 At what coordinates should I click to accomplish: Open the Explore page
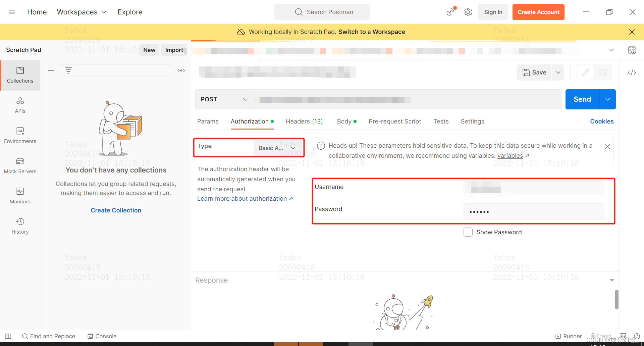tap(130, 12)
